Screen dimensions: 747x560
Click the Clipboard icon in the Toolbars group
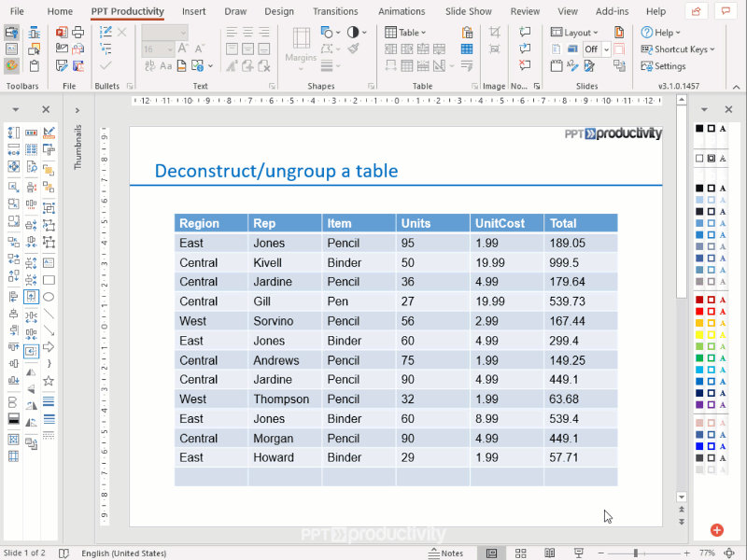(x=34, y=64)
